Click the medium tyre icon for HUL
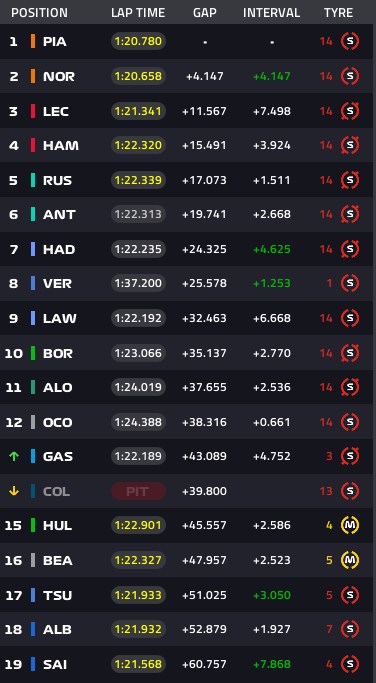Viewport: 376px width, 683px height. coord(350,525)
